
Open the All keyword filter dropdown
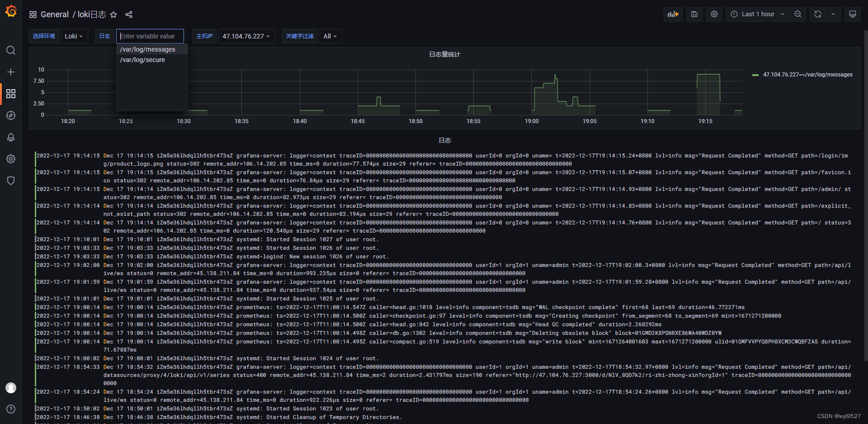[x=330, y=36]
